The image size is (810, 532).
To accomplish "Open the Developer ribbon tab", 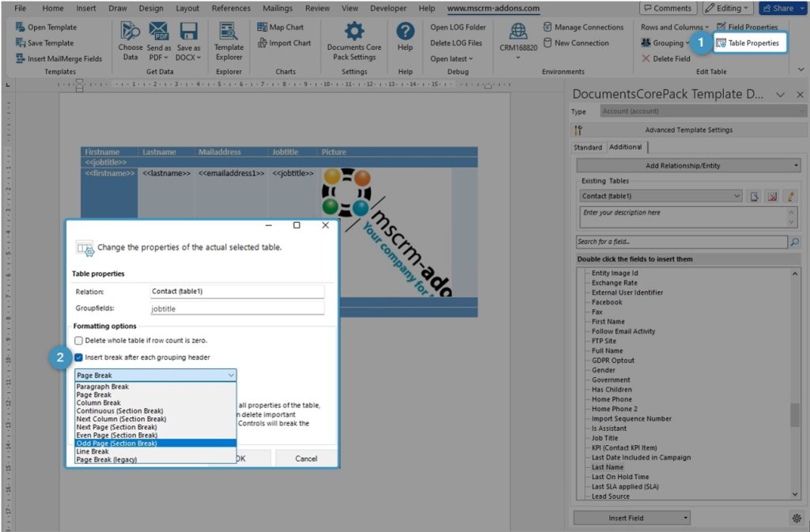I will coord(388,8).
